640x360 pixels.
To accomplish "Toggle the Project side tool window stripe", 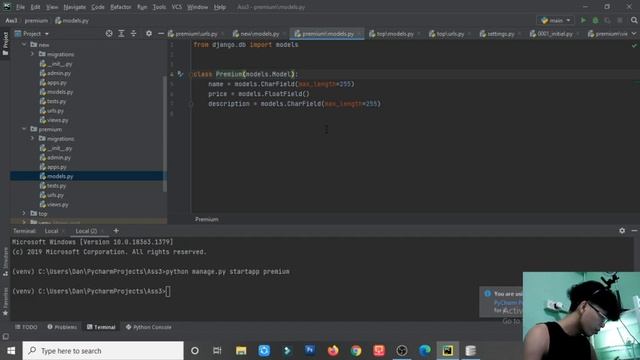I will pos(5,44).
